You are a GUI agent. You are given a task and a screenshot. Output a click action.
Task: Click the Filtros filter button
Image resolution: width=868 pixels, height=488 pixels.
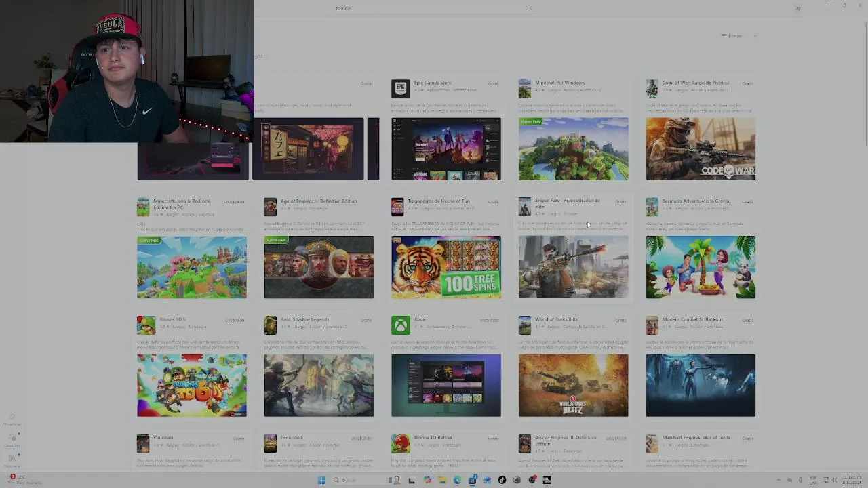738,36
